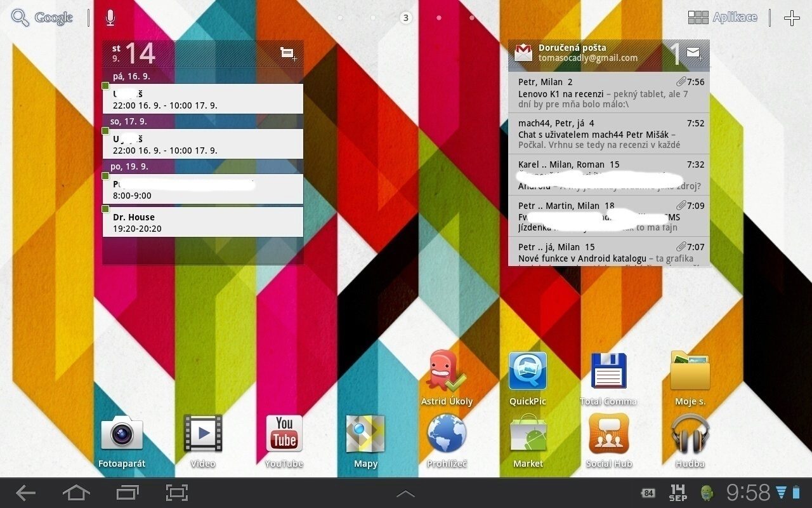
Task: Switch to home screen page 3 indicator
Action: (x=406, y=18)
